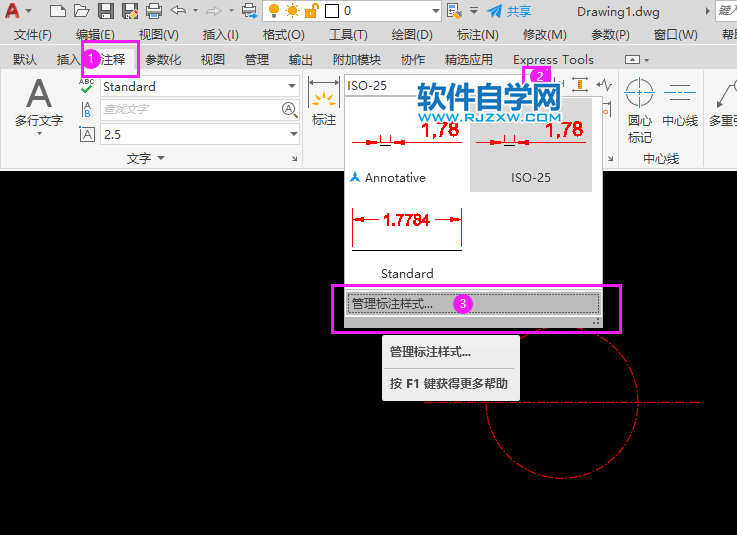Switch to the Express Tools tab
Screen dimensions: 737x535
pos(553,60)
